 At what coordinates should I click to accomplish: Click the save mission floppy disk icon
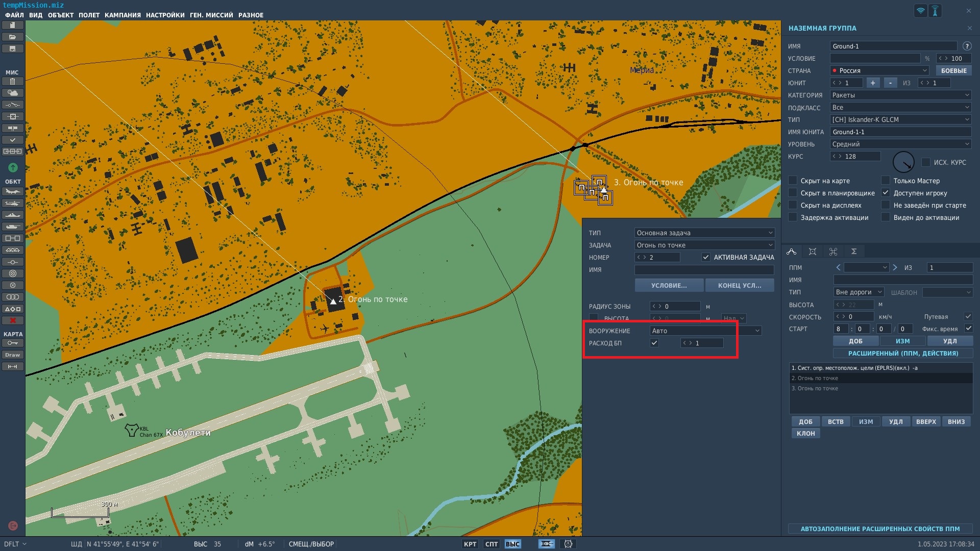pos(13,49)
